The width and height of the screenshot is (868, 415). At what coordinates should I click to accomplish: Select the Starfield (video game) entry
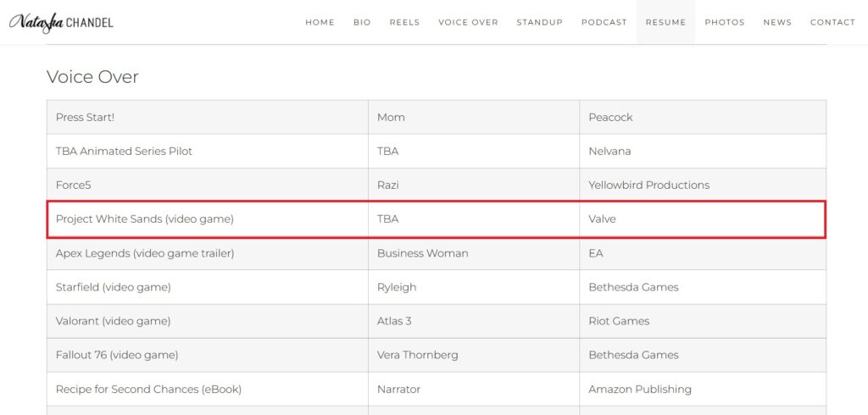[x=113, y=287]
